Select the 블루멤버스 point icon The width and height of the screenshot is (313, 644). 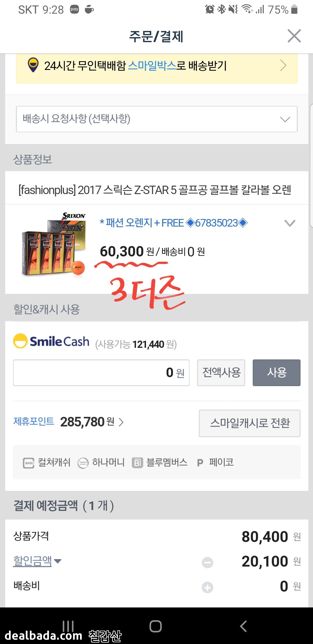137,463
